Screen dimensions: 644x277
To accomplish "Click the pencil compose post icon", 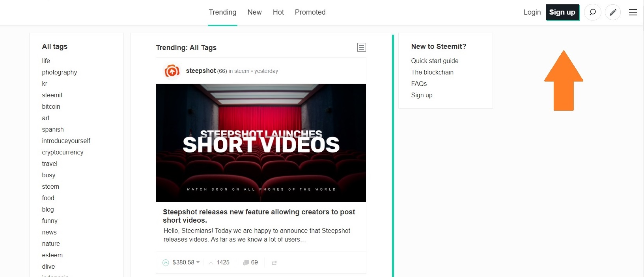I will point(613,12).
